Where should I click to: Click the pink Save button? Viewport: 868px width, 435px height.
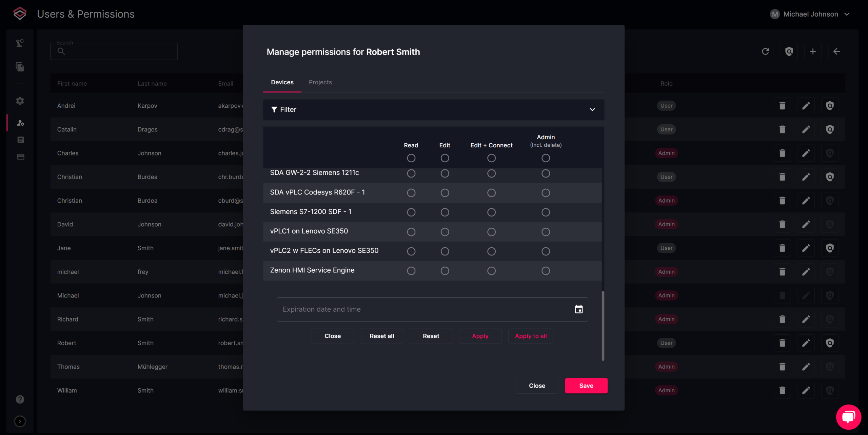[586, 386]
